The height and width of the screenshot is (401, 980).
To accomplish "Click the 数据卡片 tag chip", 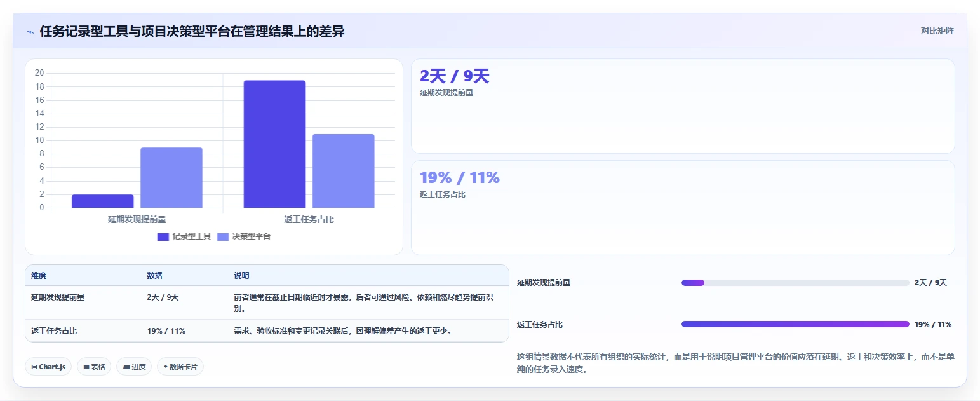I will [x=180, y=367].
